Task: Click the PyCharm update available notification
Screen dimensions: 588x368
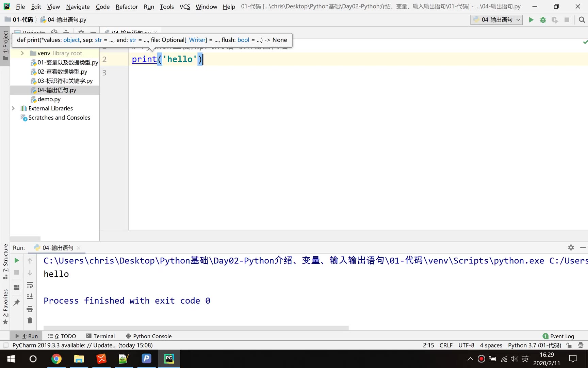Action: coord(82,346)
